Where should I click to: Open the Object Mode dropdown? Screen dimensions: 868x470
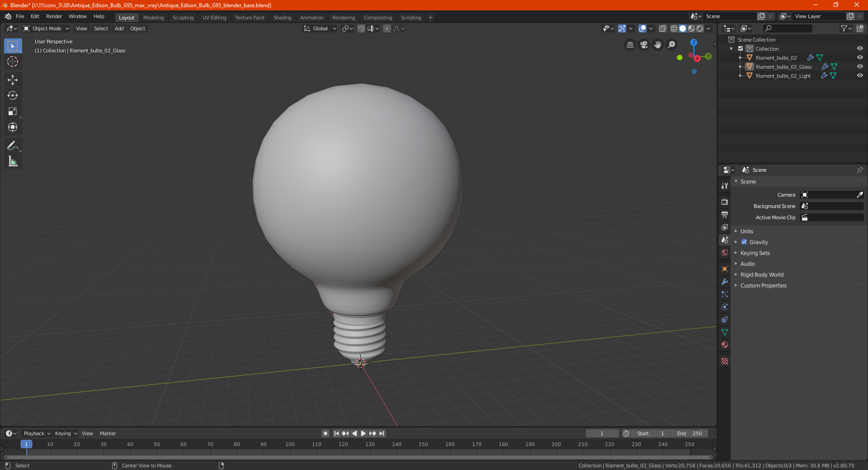tap(46, 28)
